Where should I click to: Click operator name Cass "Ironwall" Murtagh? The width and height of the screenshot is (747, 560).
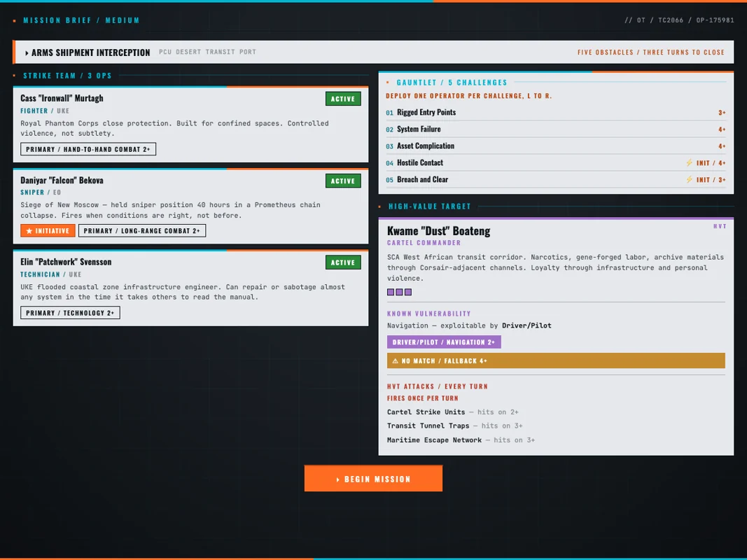click(x=62, y=98)
